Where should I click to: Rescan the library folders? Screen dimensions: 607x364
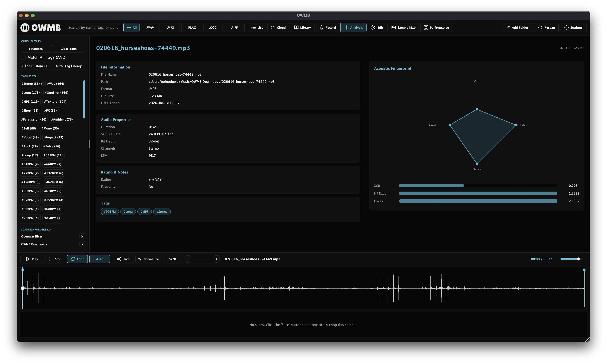(546, 27)
